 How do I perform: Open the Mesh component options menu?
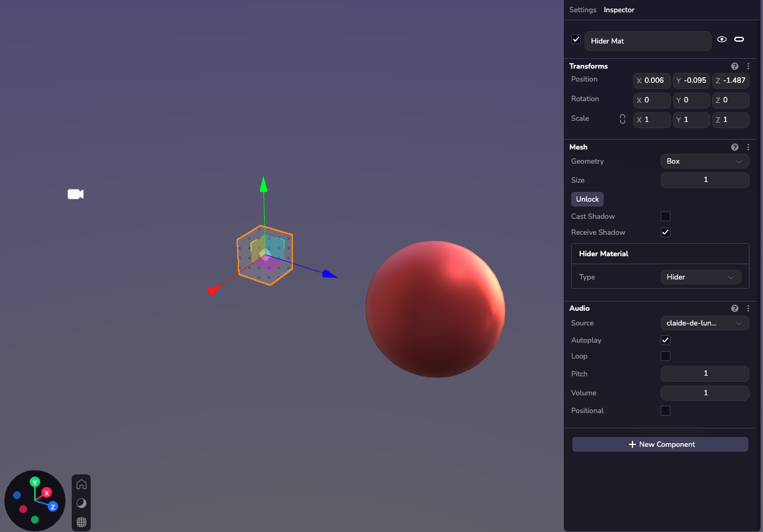coord(748,147)
